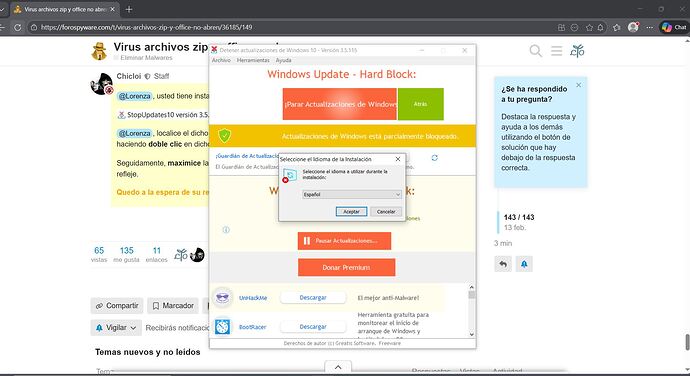Click the UnHackMe sunglasses icon
Image resolution: width=690 pixels, height=376 pixels.
click(x=223, y=298)
